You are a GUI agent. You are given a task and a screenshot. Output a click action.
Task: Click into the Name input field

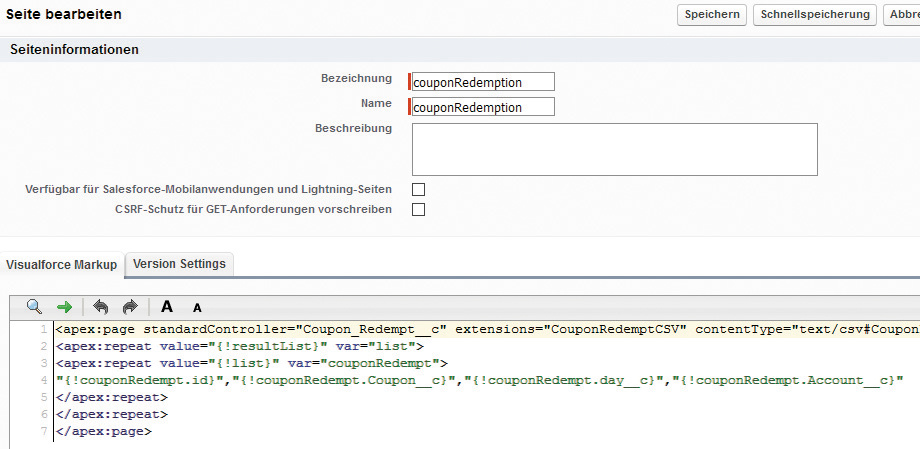click(x=483, y=107)
